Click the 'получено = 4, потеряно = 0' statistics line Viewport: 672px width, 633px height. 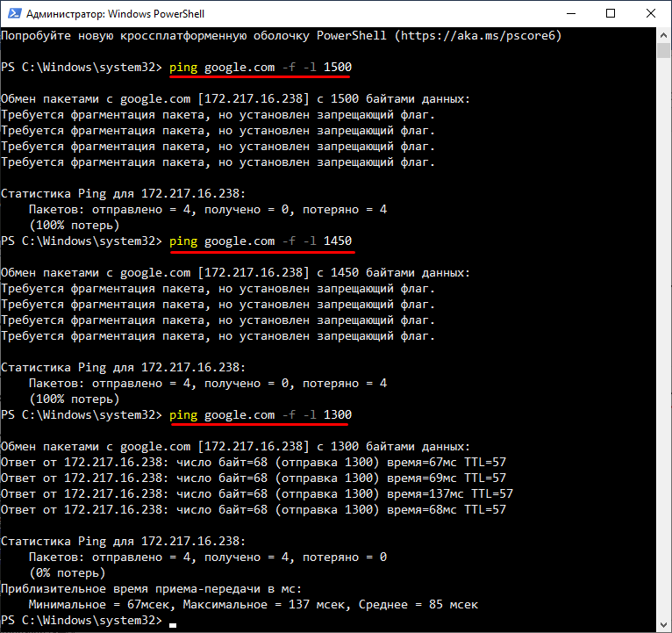[x=208, y=557]
